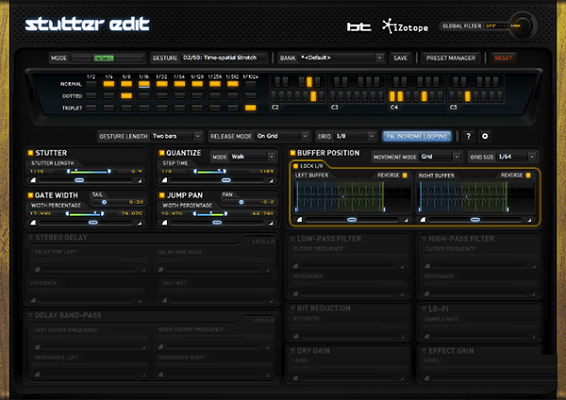Click the lit white key in C5 octave
This screenshot has height=400, width=566.
467,96
